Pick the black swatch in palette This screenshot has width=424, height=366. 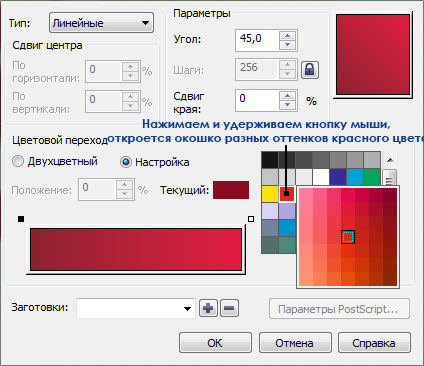point(270,160)
